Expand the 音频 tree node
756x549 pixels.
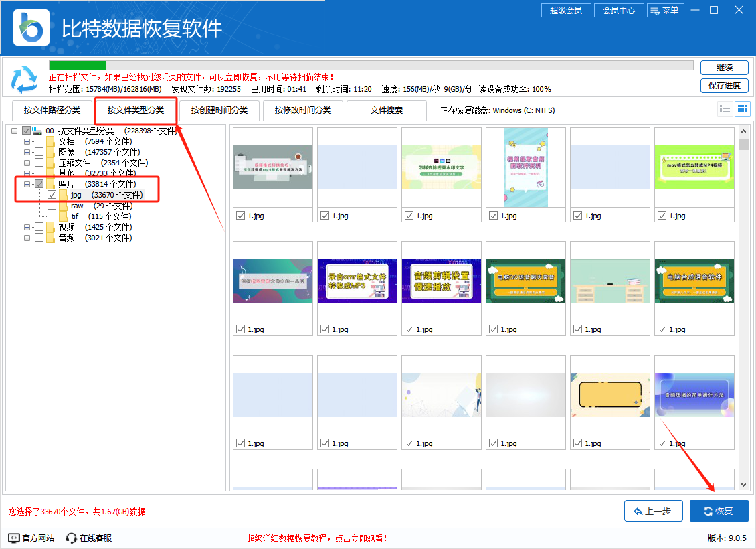pyautogui.click(x=27, y=238)
